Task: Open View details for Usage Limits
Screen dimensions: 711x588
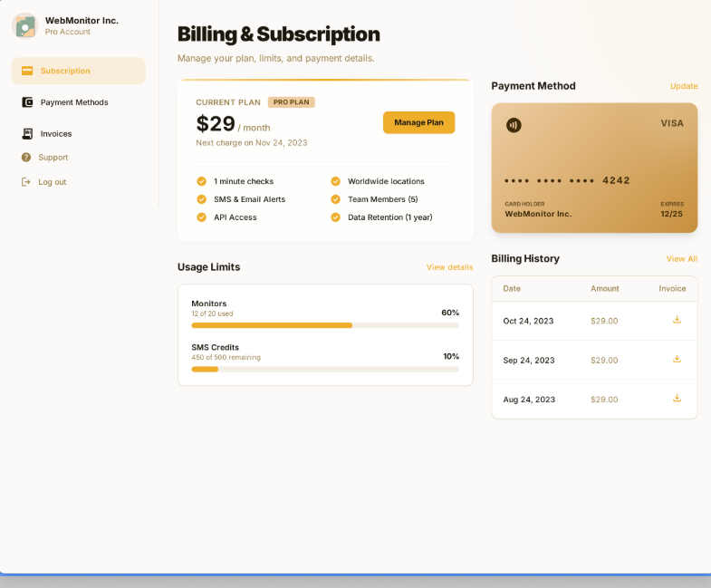Action: click(x=449, y=267)
